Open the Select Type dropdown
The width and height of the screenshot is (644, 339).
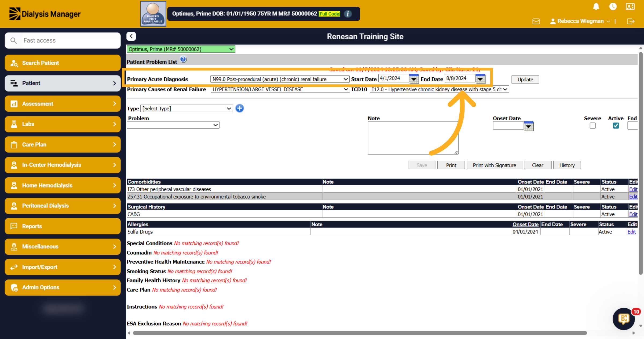(186, 109)
